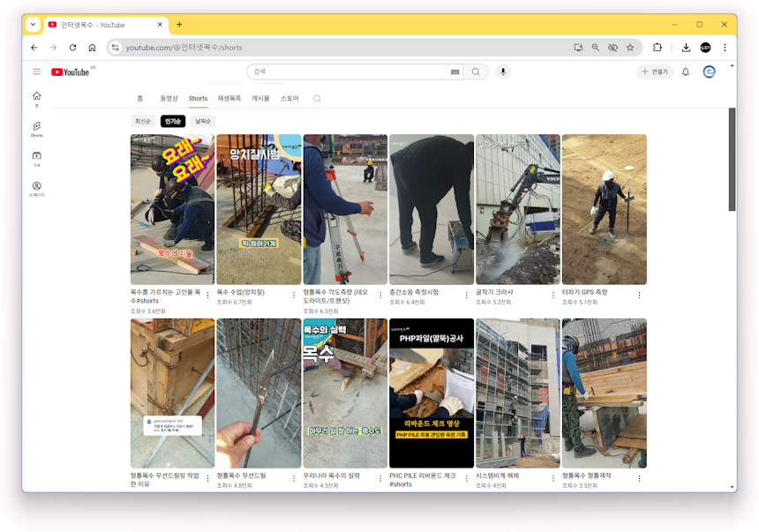Image resolution: width=759 pixels, height=532 pixels.
Task: Switch to the 게시물 channel tab
Action: (x=260, y=98)
